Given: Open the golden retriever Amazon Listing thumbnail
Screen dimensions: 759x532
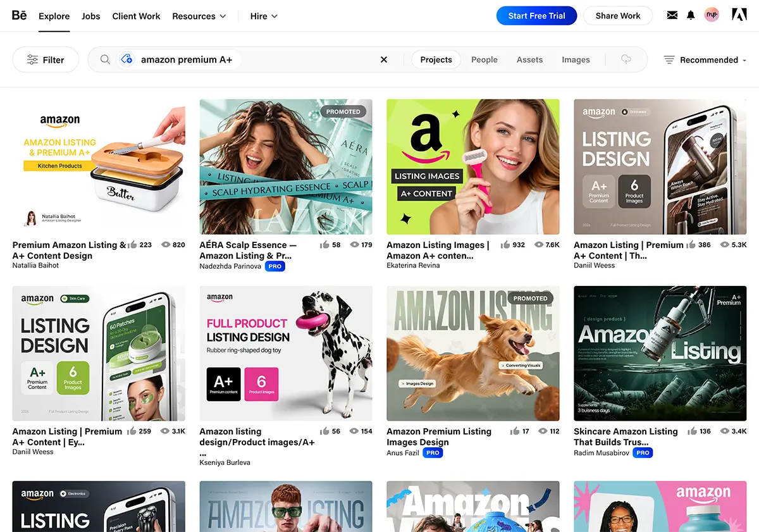Looking at the screenshot, I should click(x=473, y=354).
